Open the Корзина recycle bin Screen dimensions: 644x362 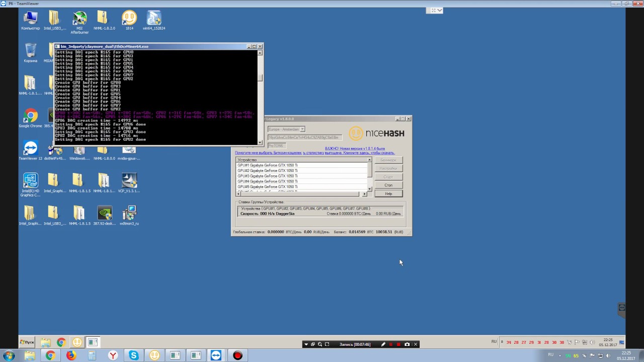(30, 53)
